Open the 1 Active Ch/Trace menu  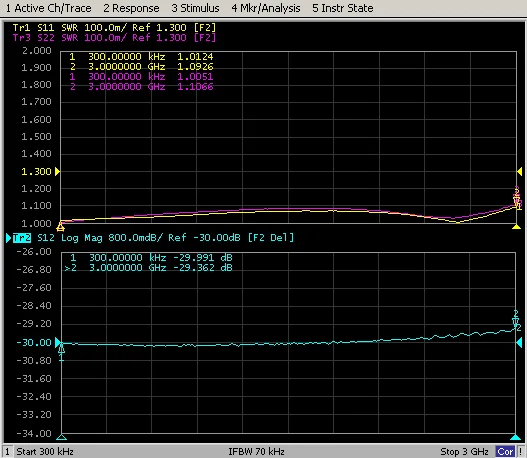[49, 8]
